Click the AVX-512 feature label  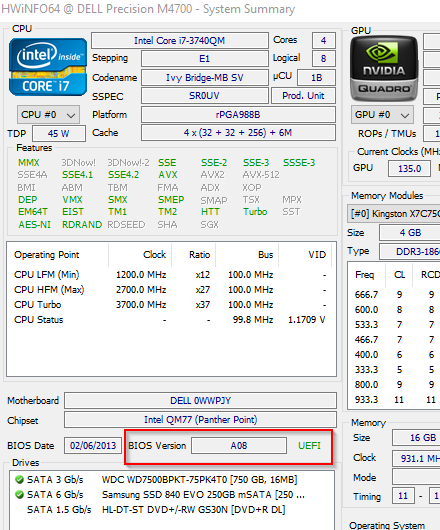pyautogui.click(x=261, y=175)
